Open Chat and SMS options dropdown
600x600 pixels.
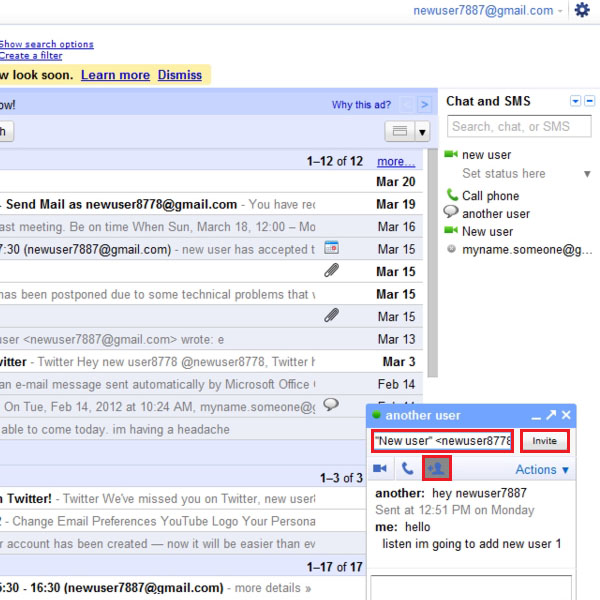click(x=575, y=101)
